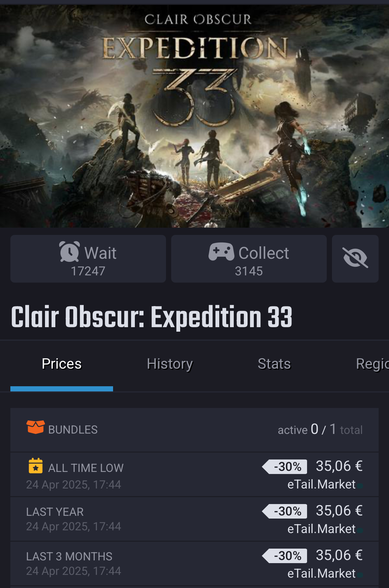Viewport: 389px width, 588px height.
Task: Add game to Wait list (17247)
Action: point(88,259)
